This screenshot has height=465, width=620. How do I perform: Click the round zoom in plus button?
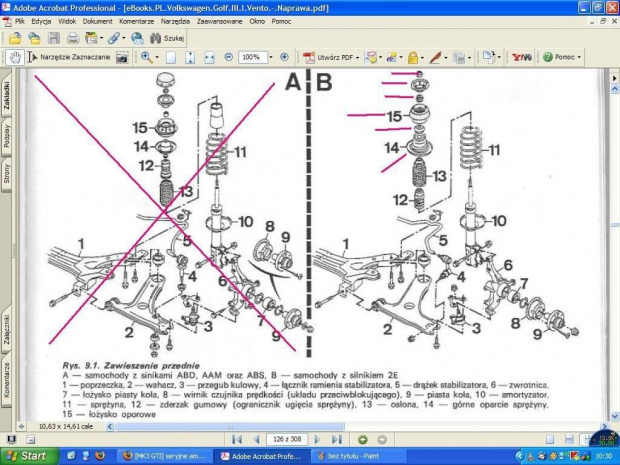(284, 57)
